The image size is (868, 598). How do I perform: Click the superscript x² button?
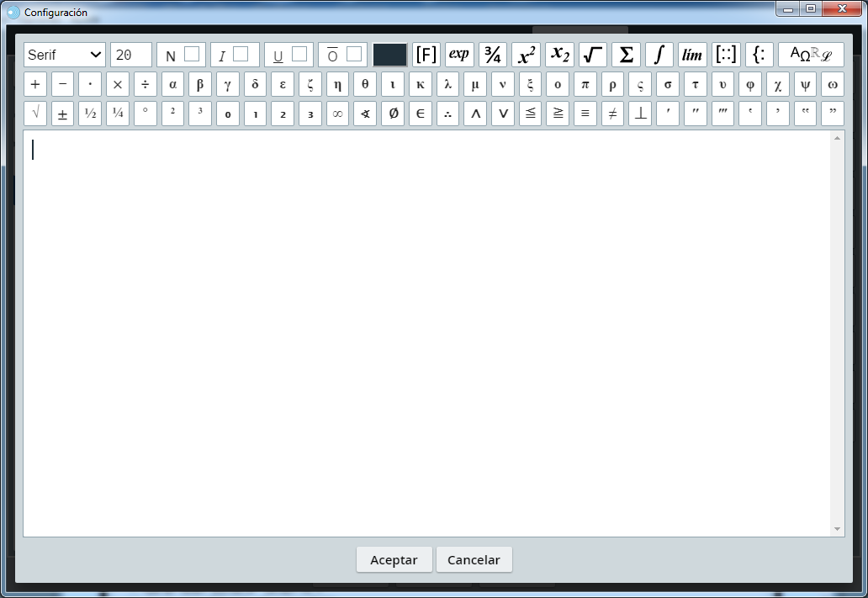coord(526,55)
